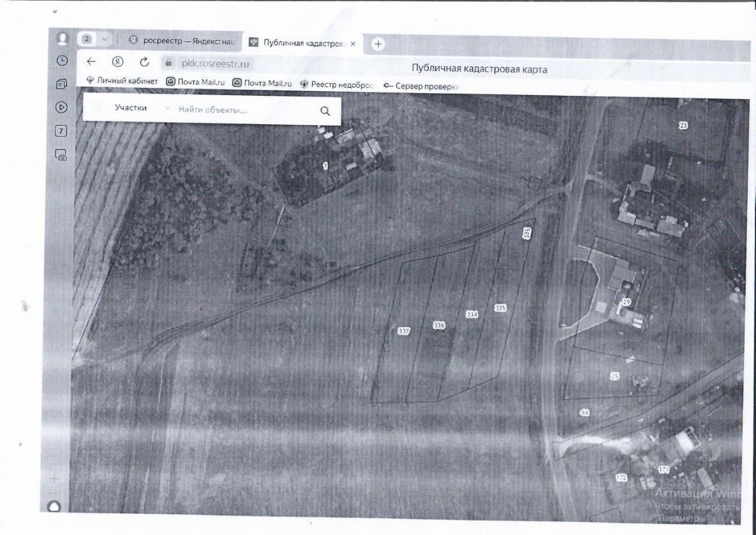756x535 pixels.
Task: Click the profile avatar icon
Action: pos(62,38)
